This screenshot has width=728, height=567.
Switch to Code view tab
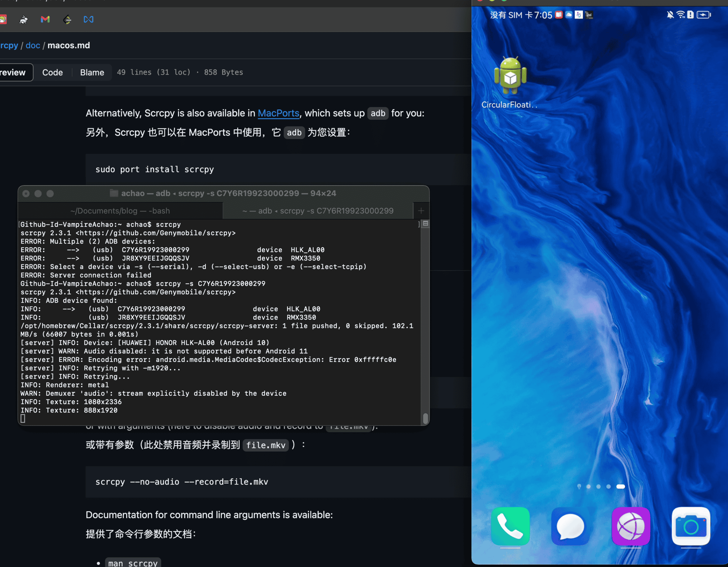click(52, 72)
